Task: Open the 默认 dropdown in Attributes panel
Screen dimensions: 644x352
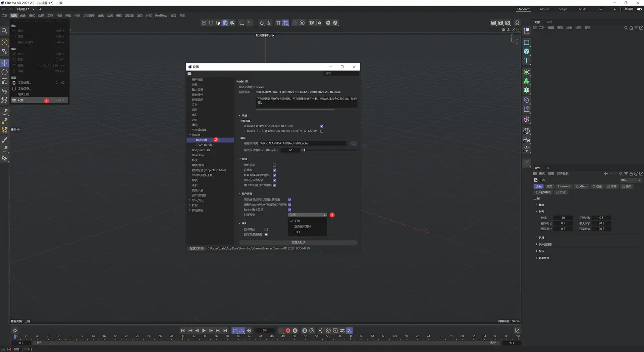Action: pyautogui.click(x=631, y=180)
